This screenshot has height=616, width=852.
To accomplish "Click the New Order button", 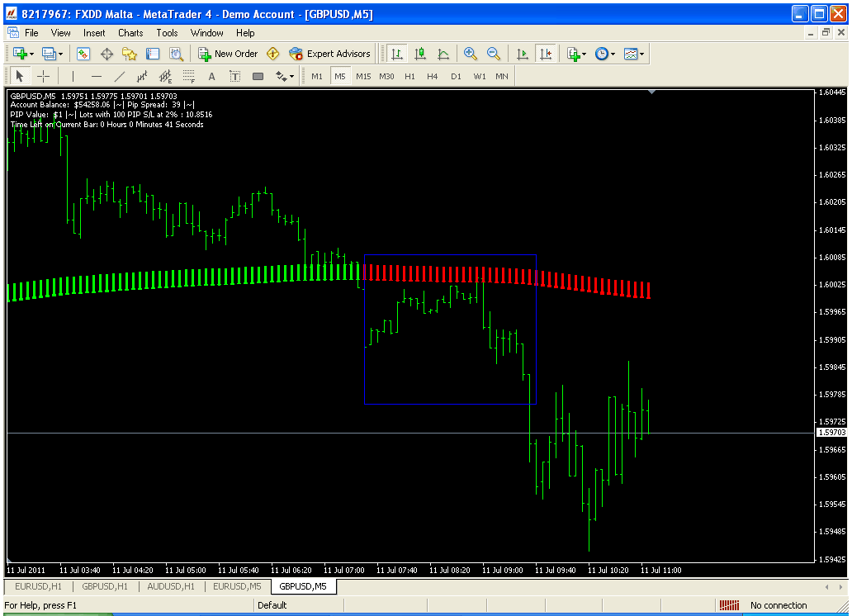I will click(228, 54).
